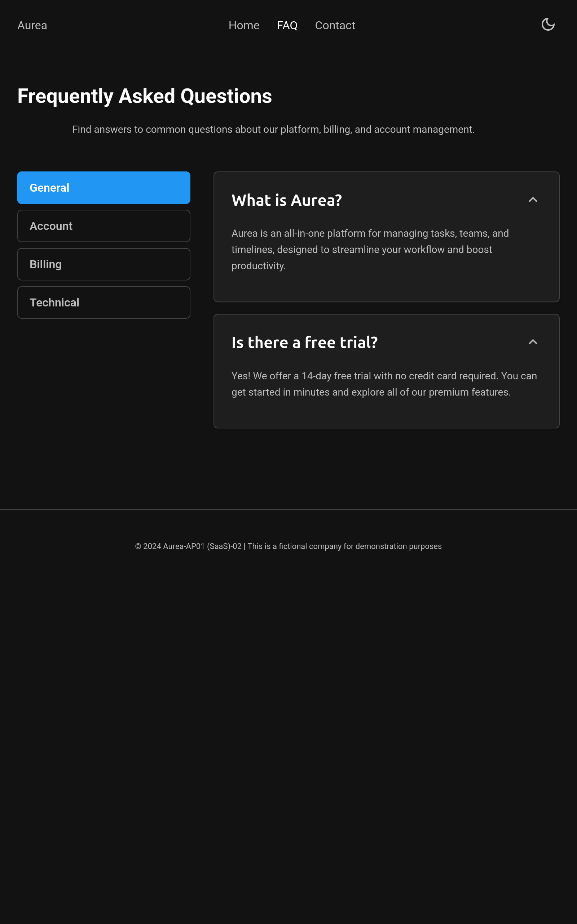This screenshot has height=924, width=577.
Task: Click the "Find answers to common questions" subtitle
Action: 273,130
